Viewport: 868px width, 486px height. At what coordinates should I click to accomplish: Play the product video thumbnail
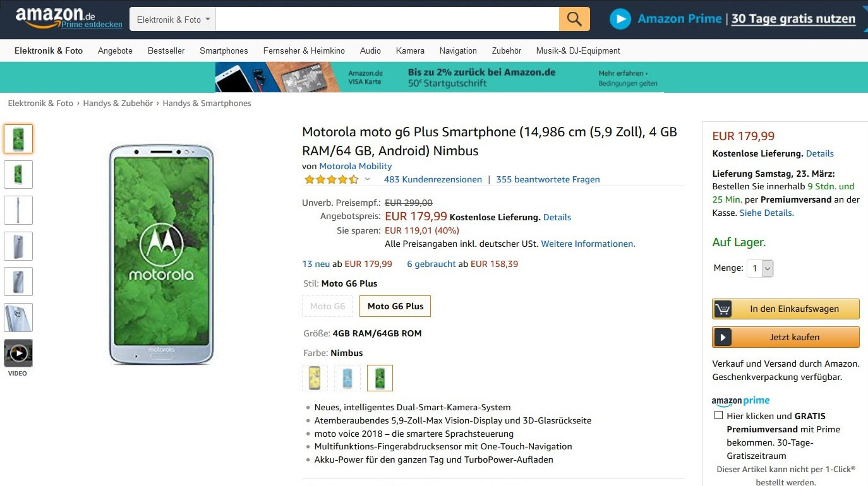point(18,353)
